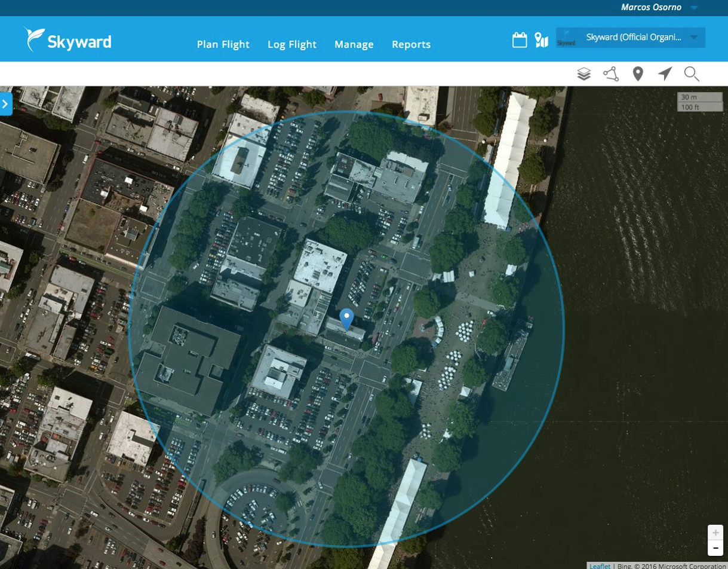Open the Skyward organization selector dropdown
This screenshot has height=569, width=728.
point(630,38)
